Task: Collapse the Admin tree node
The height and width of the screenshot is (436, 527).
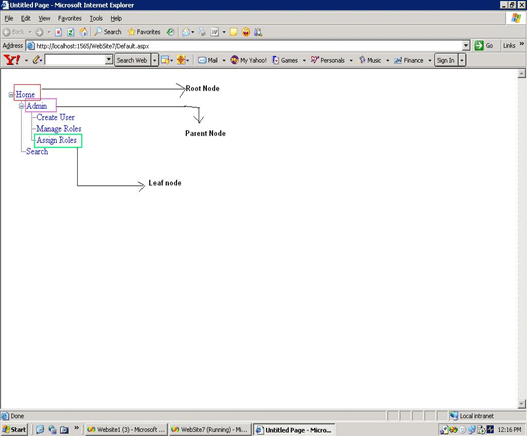Action: click(21, 106)
